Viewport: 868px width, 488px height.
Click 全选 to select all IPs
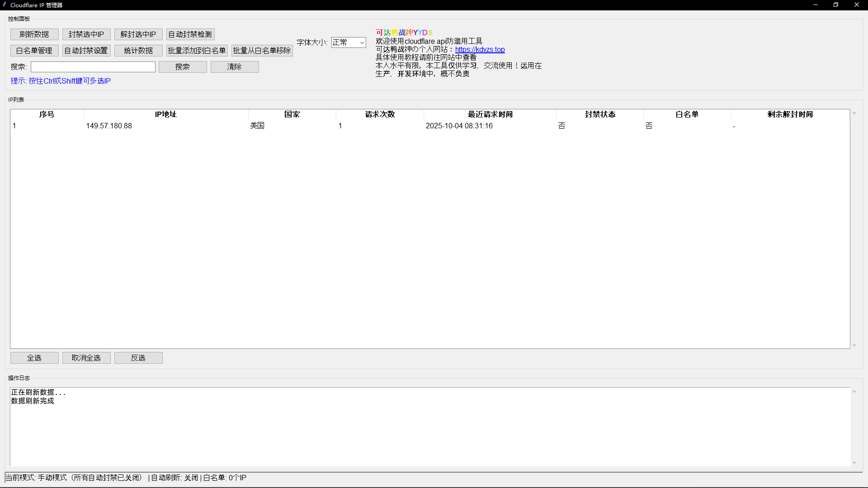[34, 358]
